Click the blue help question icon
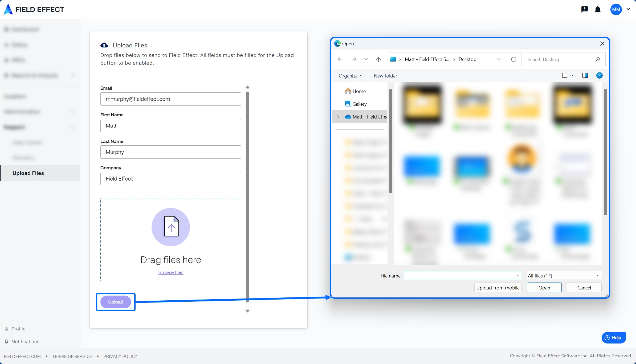 [x=599, y=76]
